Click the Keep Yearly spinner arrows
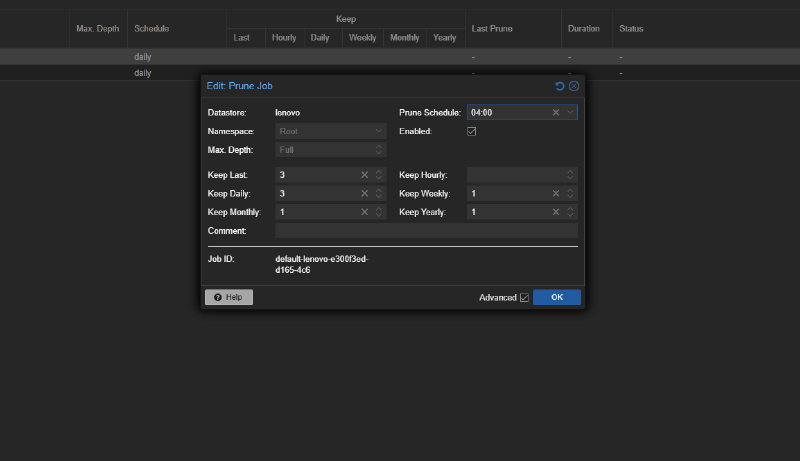 click(x=570, y=212)
